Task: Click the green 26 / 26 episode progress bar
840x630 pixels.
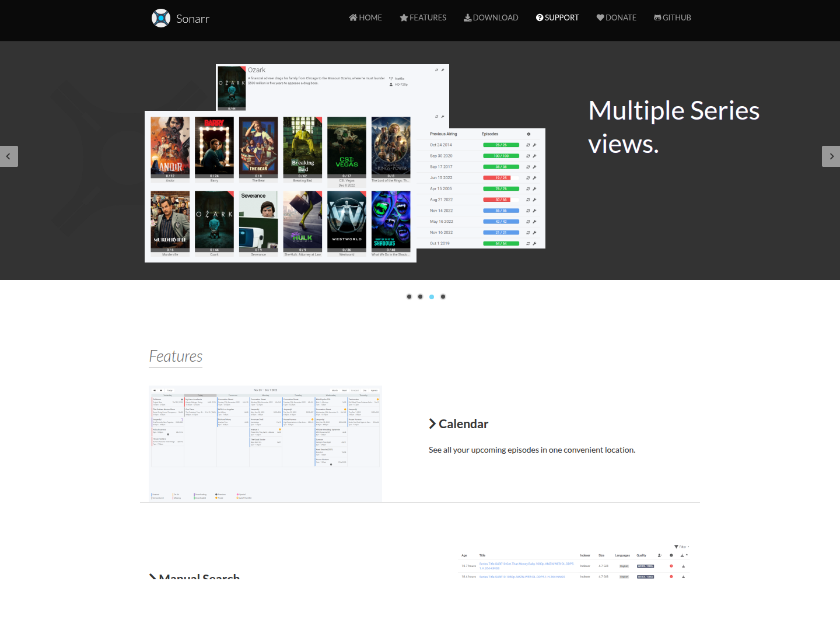Action: click(501, 145)
